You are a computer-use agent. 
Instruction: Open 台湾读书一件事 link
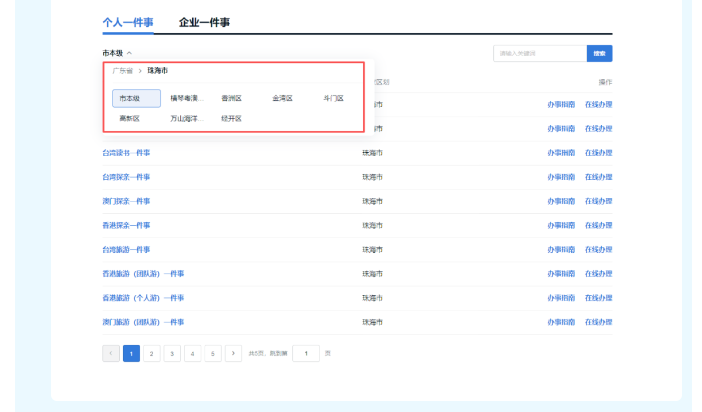126,153
